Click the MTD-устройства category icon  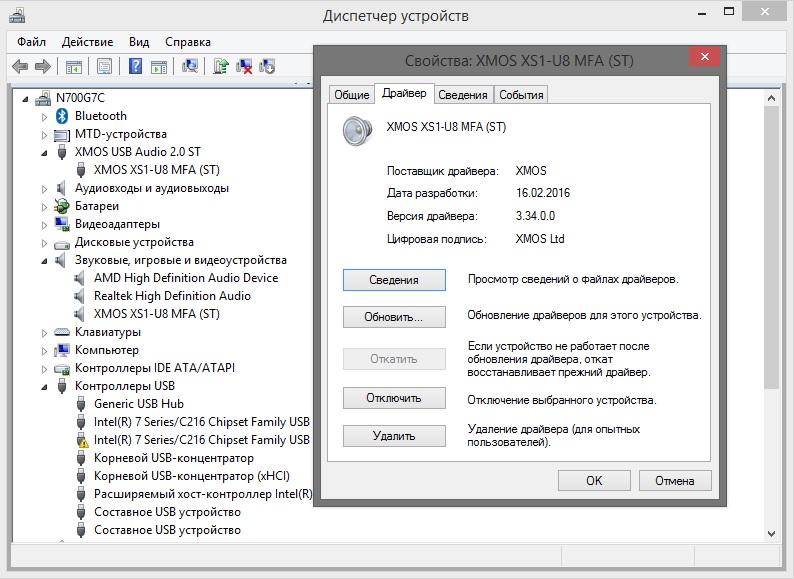coord(62,135)
